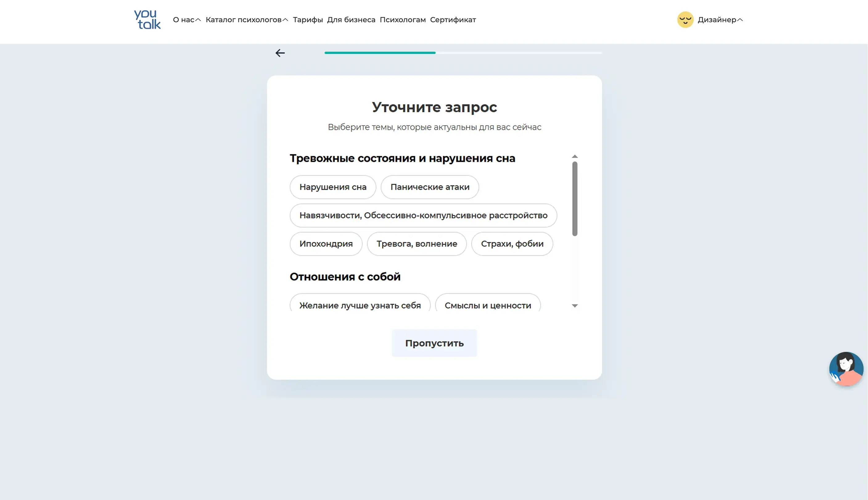Select Навязчивости, Обсессивно-компульсивное расстройство chip
This screenshot has height=500, width=868.
423,216
